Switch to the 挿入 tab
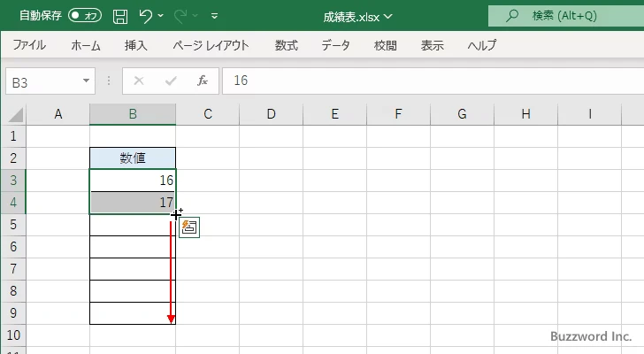Viewport: 644px width, 354px height. [136, 45]
